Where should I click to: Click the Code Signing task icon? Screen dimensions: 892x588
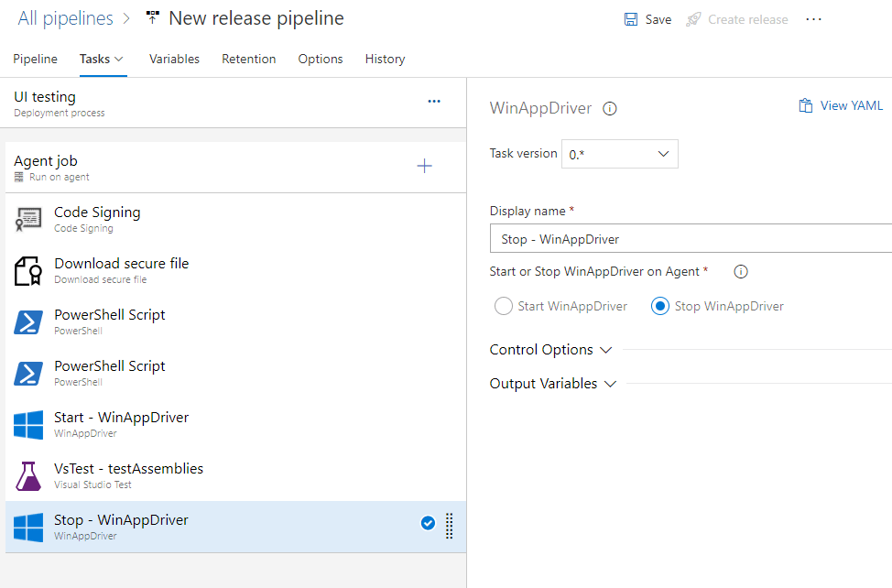pos(28,220)
